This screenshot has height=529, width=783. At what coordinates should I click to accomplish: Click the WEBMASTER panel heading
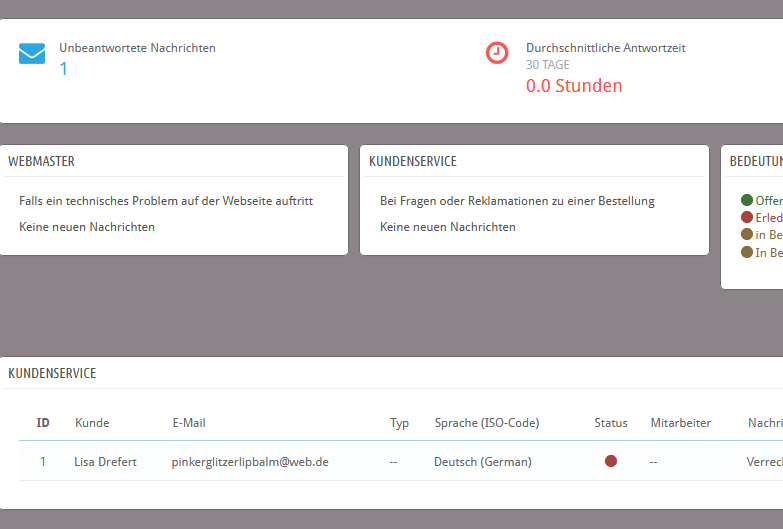pos(41,161)
